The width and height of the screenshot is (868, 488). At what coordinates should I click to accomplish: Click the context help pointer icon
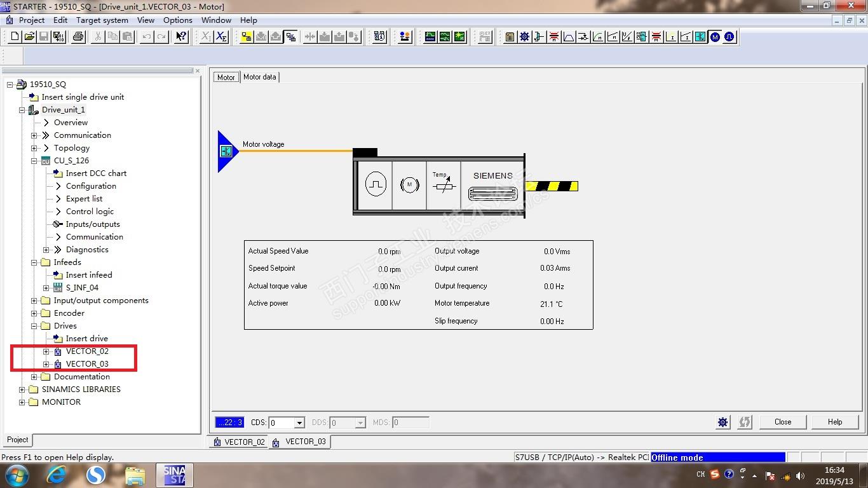[x=181, y=37]
